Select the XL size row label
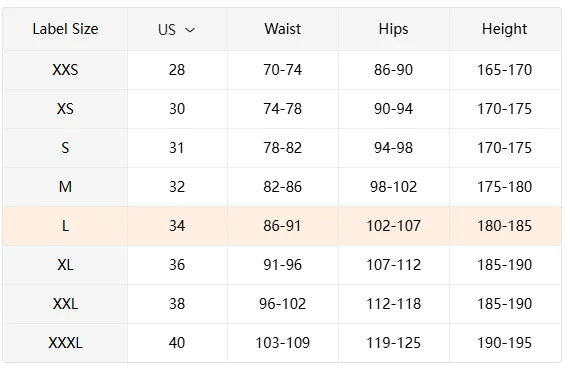 (x=65, y=265)
